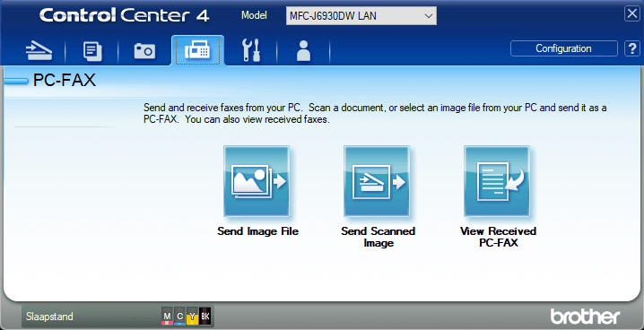The height and width of the screenshot is (330, 644).
Task: Open the View Received PC-FAX icon
Action: 497,181
